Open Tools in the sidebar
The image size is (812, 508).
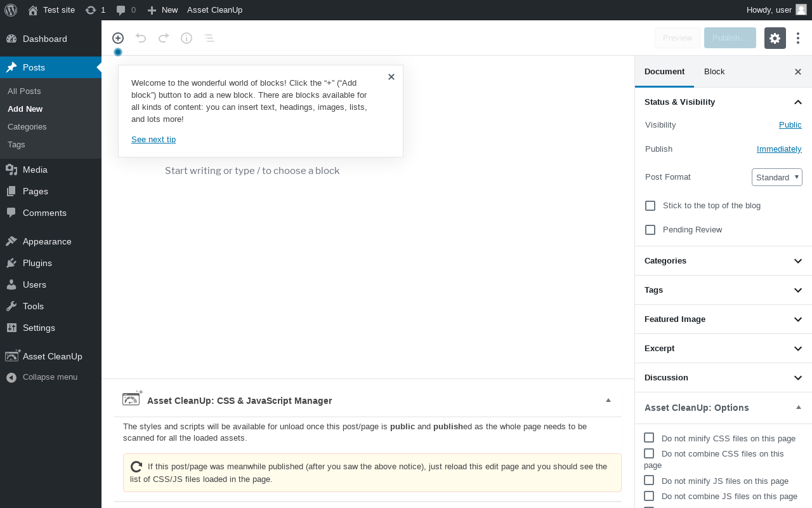tap(51, 306)
